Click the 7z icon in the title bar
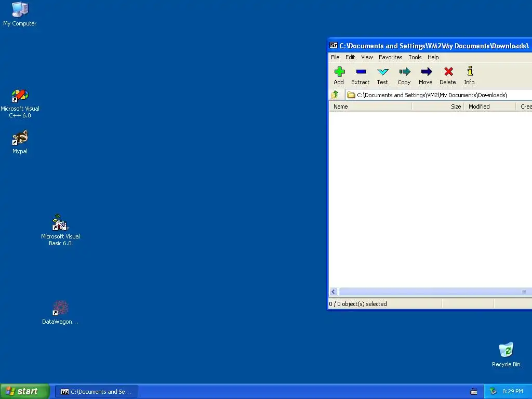Image resolution: width=532 pixels, height=399 pixels. coord(334,46)
